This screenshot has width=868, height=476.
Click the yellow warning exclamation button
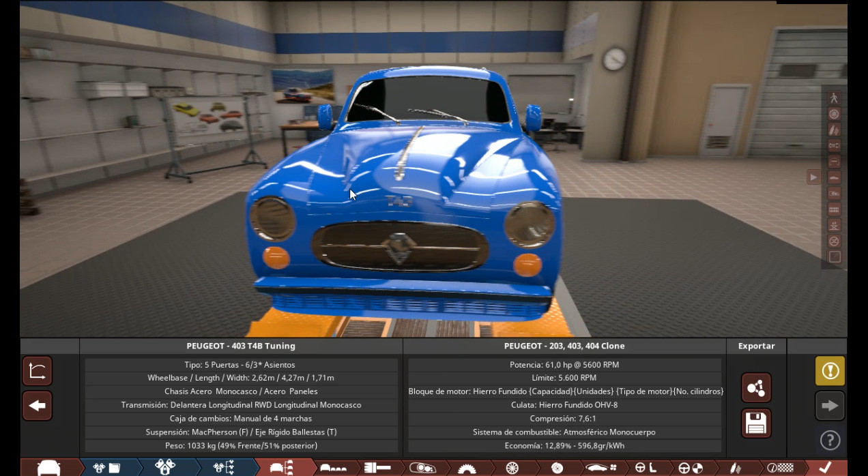(830, 371)
